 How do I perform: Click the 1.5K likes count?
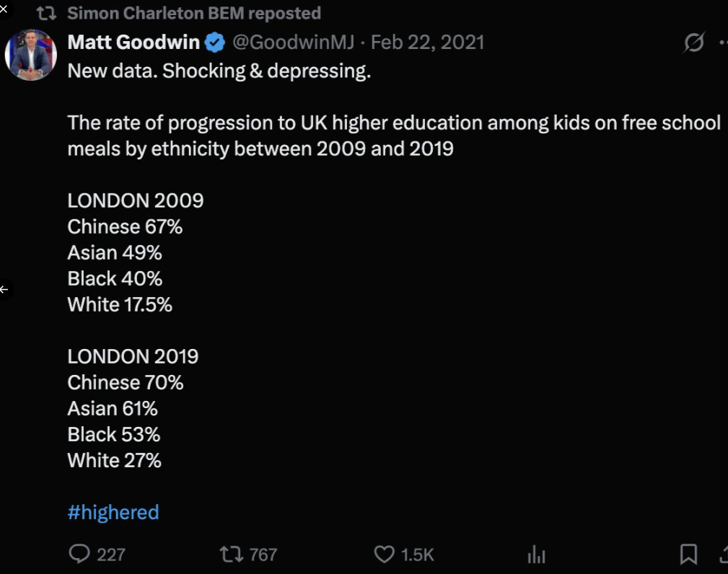[418, 554]
